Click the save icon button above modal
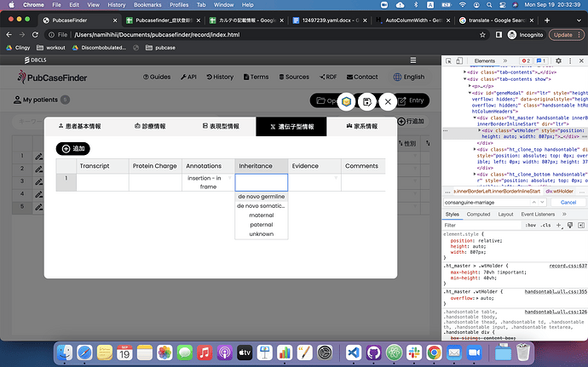 pyautogui.click(x=367, y=101)
